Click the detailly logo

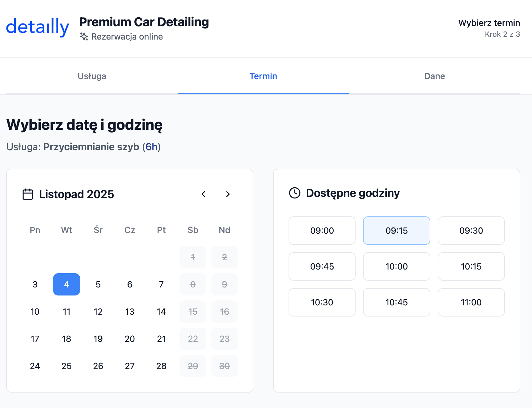(x=37, y=27)
